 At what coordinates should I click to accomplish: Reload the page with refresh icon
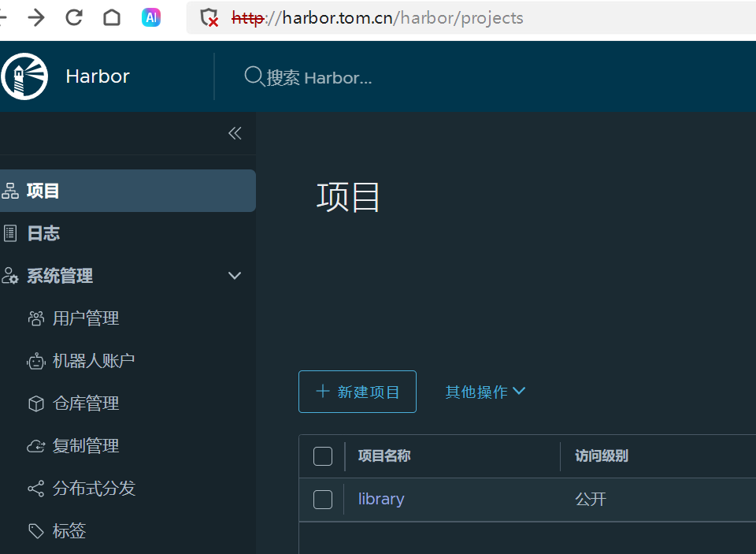74,18
